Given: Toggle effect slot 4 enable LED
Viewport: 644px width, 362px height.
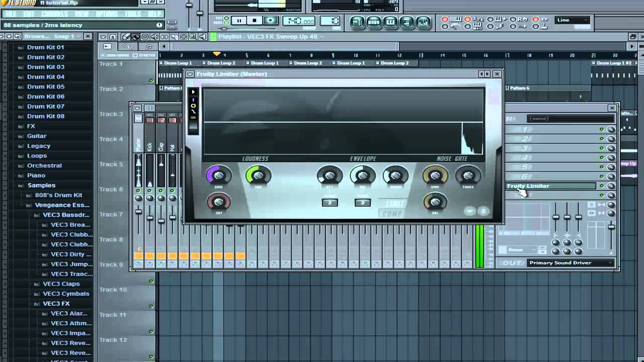Looking at the screenshot, I should 602,158.
